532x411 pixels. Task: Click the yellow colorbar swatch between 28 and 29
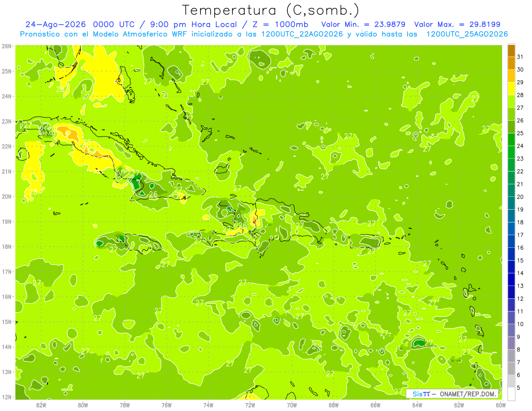click(x=511, y=89)
